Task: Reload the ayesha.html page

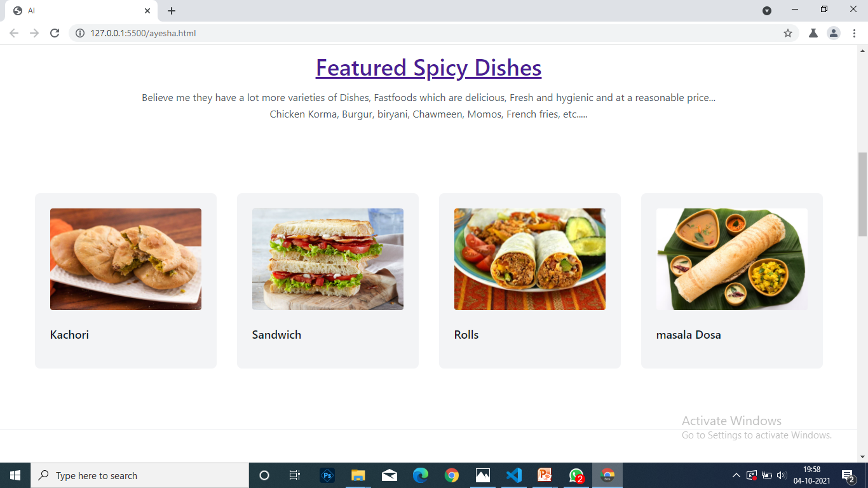Action: [x=54, y=33]
